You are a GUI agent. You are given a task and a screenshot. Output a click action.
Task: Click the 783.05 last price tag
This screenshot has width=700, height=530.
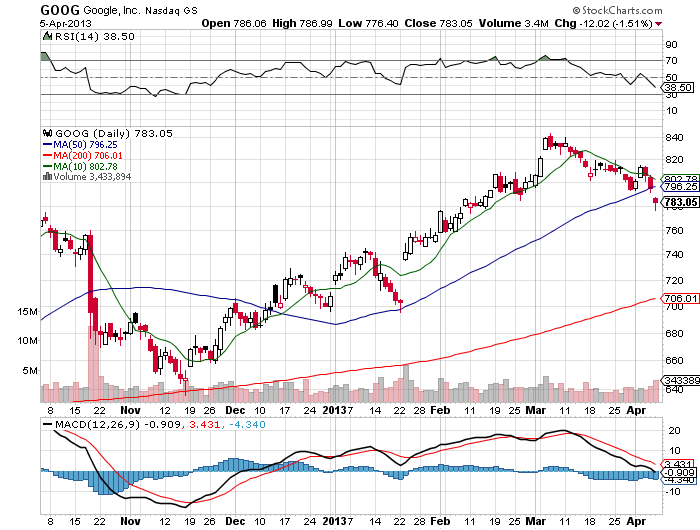coord(680,202)
